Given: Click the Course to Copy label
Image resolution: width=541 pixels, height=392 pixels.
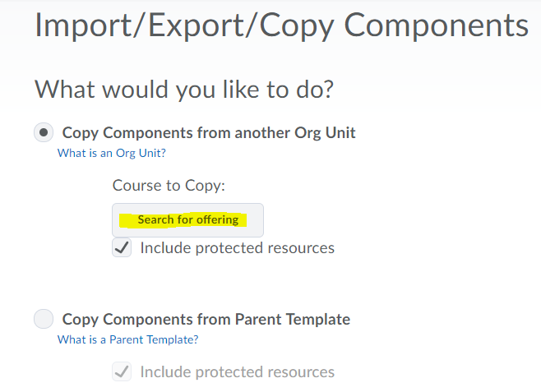Looking at the screenshot, I should [x=169, y=186].
